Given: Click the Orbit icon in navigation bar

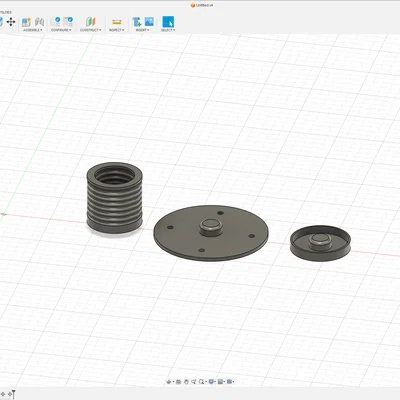Looking at the screenshot, I should (169, 382).
